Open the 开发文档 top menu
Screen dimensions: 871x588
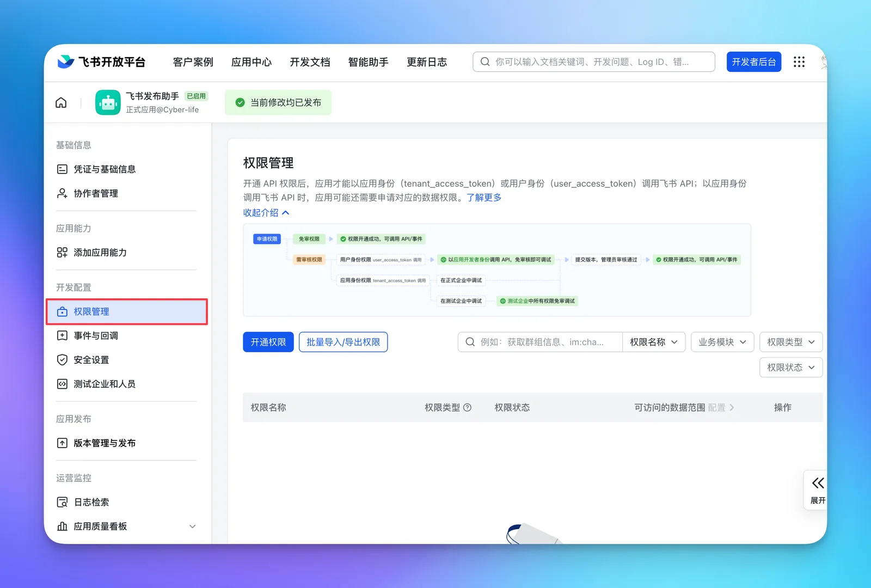point(310,62)
